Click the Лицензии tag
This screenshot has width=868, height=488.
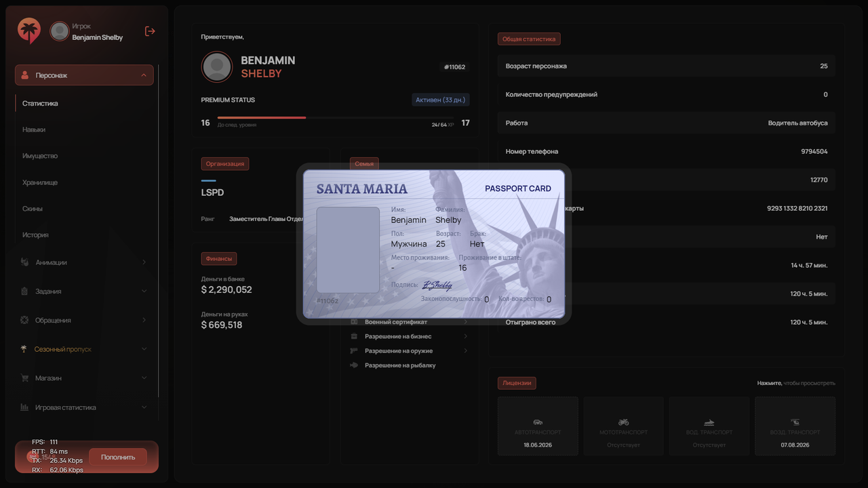(x=517, y=383)
